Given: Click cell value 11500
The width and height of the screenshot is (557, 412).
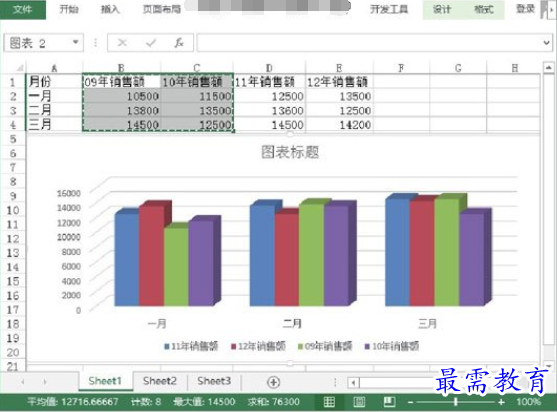Looking at the screenshot, I should 197,96.
